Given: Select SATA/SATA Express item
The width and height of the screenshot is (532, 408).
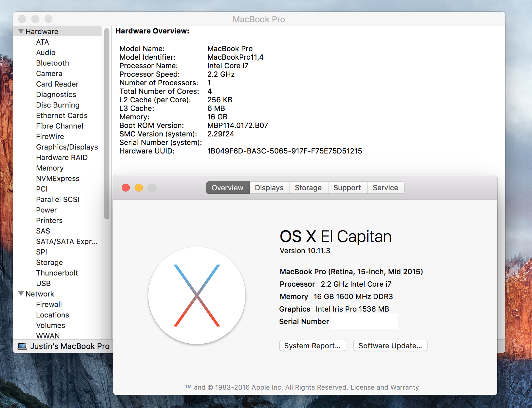Looking at the screenshot, I should click(66, 241).
